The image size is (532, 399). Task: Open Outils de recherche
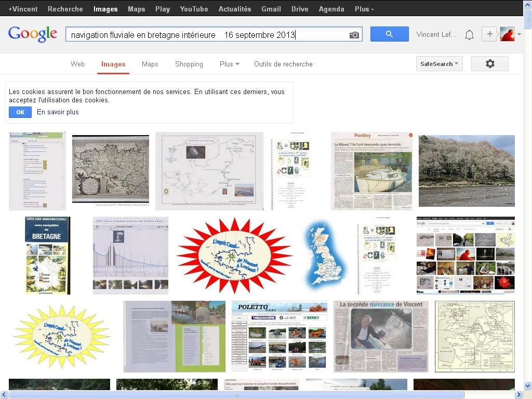(283, 64)
